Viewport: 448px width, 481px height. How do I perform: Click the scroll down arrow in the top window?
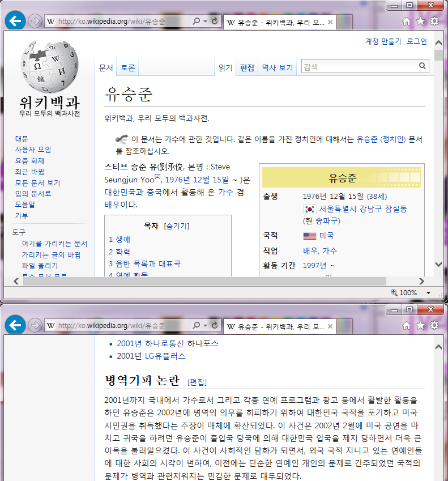438,264
